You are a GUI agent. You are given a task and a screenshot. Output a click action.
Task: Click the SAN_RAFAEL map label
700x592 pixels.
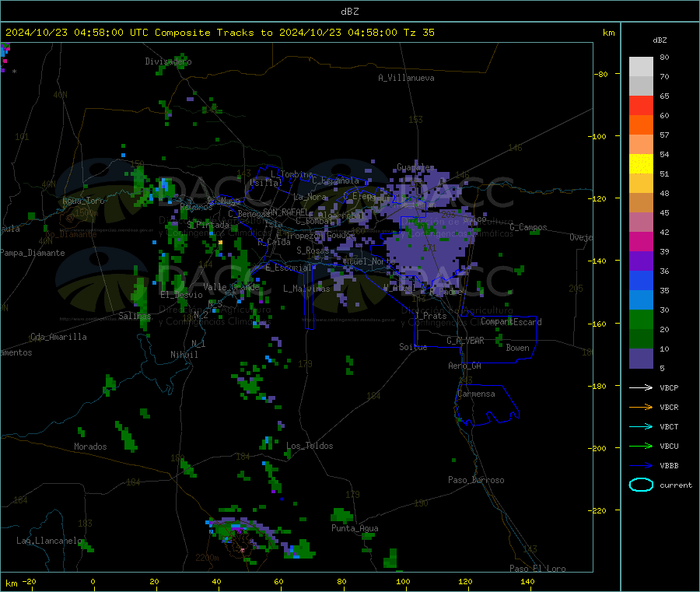tap(285, 212)
